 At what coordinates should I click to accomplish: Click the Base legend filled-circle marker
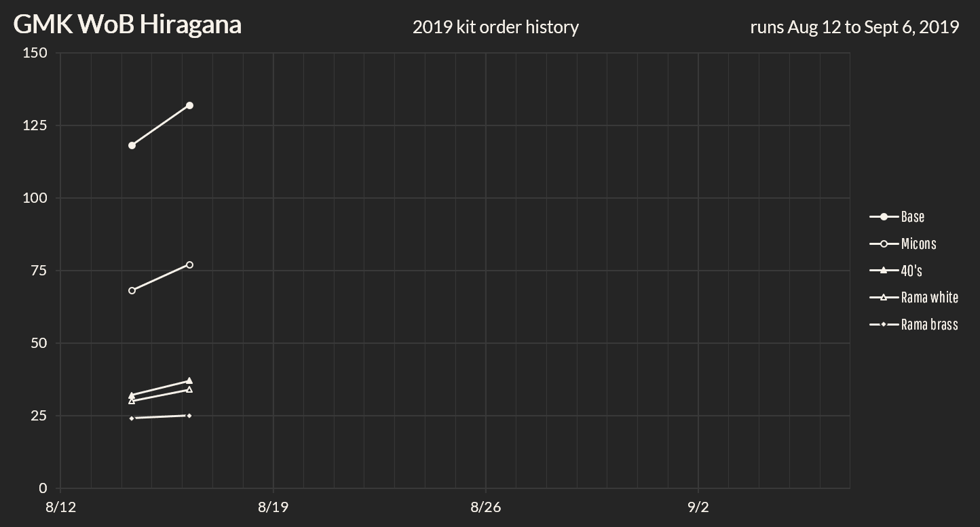[x=884, y=217]
